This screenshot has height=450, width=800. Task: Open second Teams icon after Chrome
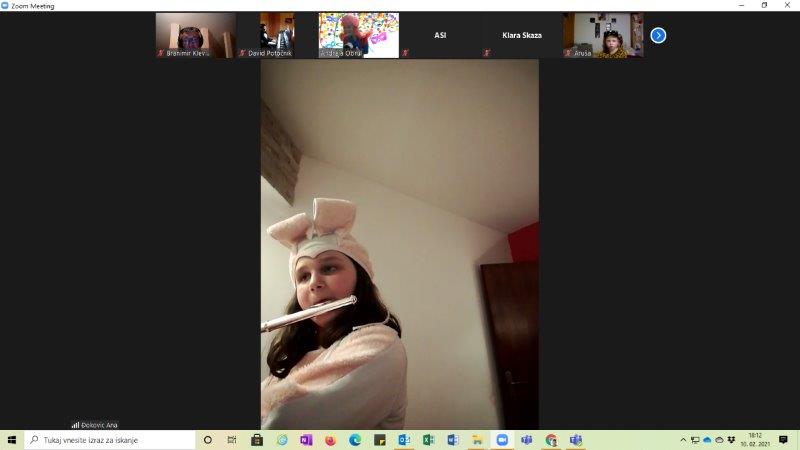[x=576, y=440]
